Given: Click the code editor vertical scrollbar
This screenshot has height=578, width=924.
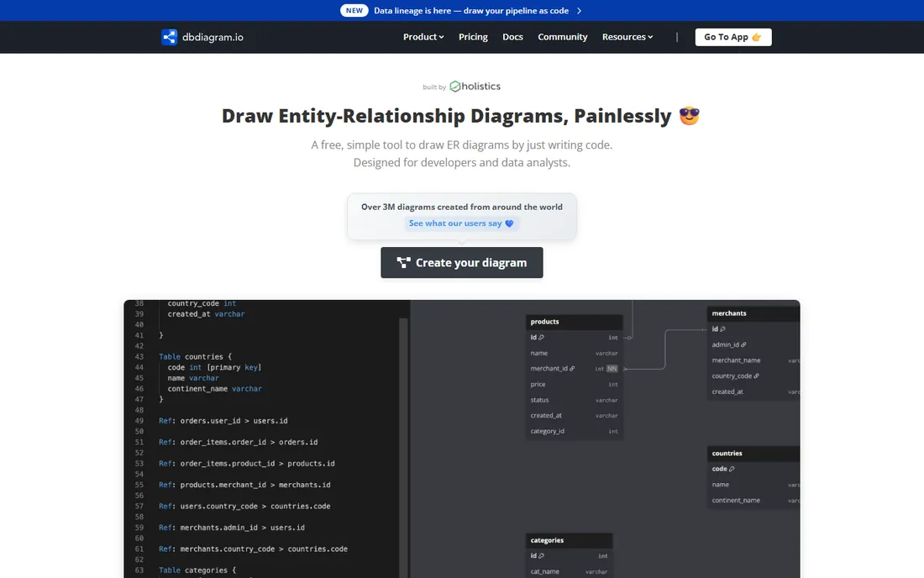Looking at the screenshot, I should (x=404, y=448).
